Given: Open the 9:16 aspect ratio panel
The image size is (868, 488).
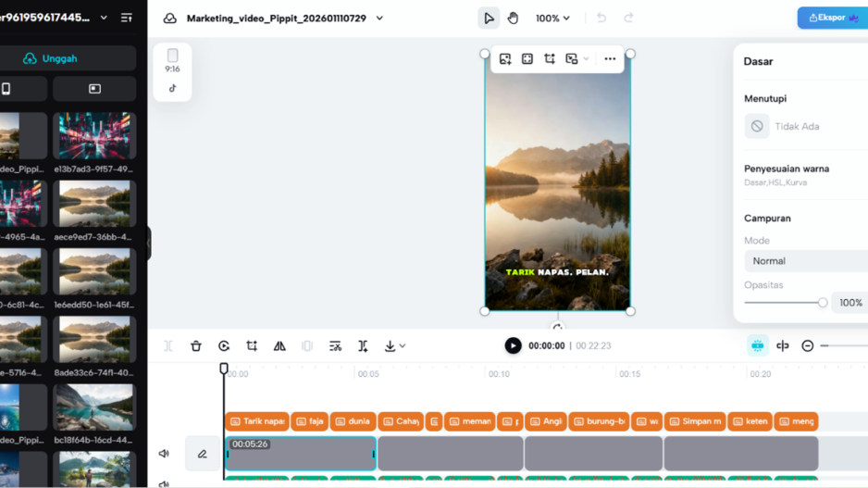Looking at the screenshot, I should tap(172, 60).
